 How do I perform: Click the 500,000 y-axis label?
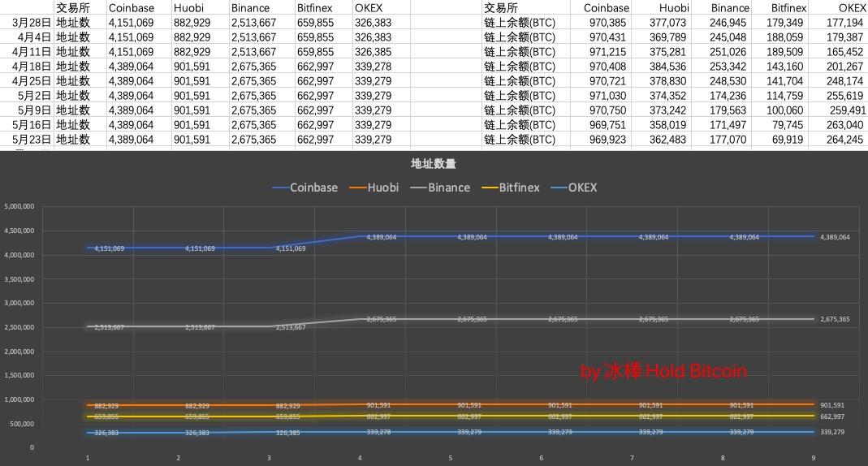(22, 424)
